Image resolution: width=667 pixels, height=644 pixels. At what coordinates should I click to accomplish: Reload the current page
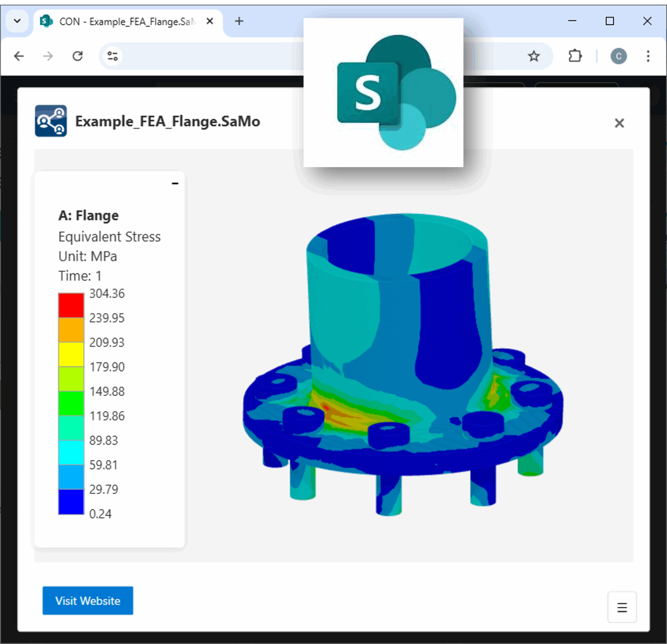(x=78, y=56)
